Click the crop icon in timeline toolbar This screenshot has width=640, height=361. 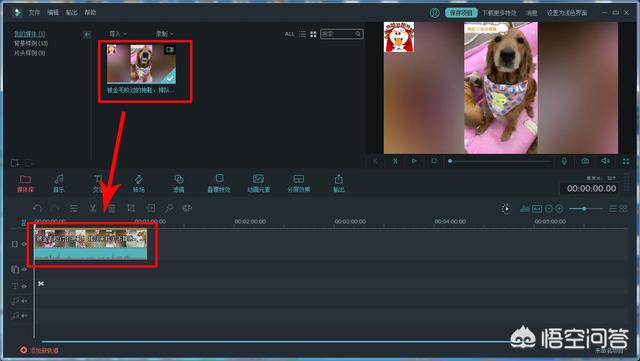[x=131, y=208]
